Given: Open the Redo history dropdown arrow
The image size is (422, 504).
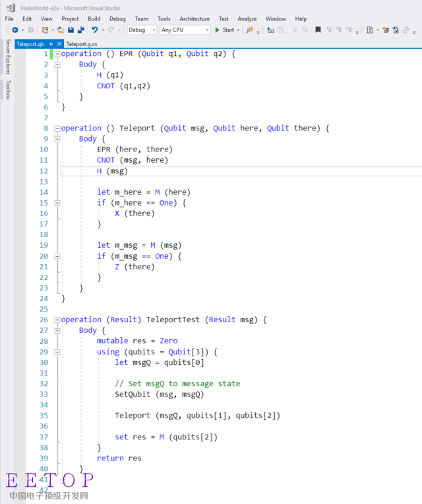Looking at the screenshot, I should tap(119, 30).
